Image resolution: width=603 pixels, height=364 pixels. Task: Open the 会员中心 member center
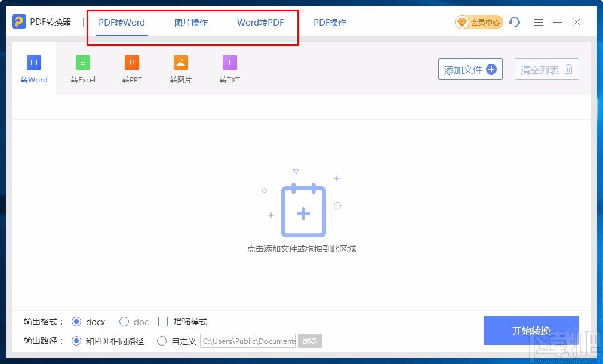[x=478, y=22]
